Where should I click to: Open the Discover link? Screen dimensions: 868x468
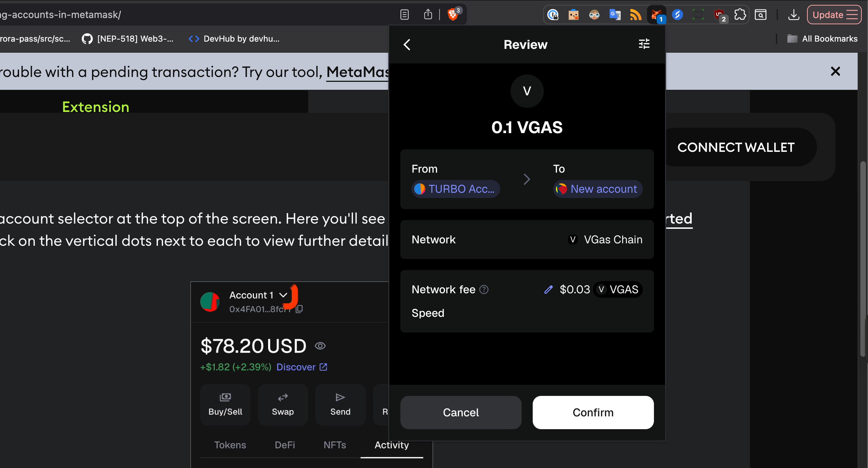coord(302,367)
